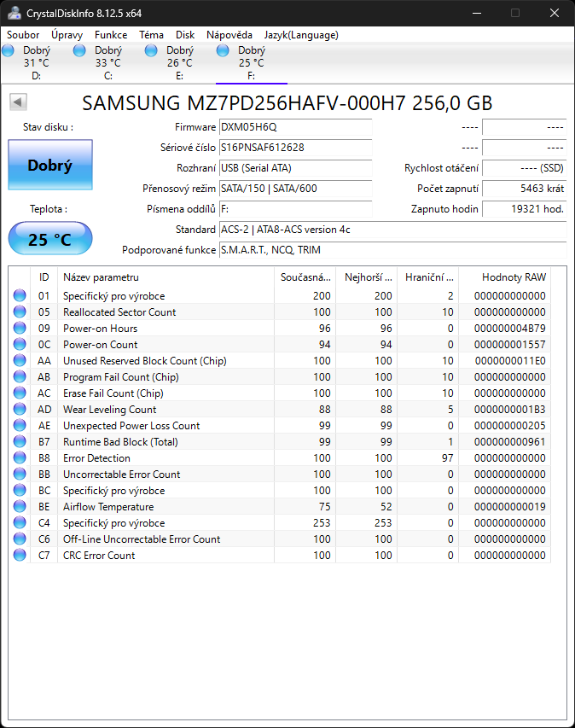The image size is (575, 728).
Task: Click RAW value 0000000001B3 for Wear Leveling Count
Action: [x=509, y=410]
